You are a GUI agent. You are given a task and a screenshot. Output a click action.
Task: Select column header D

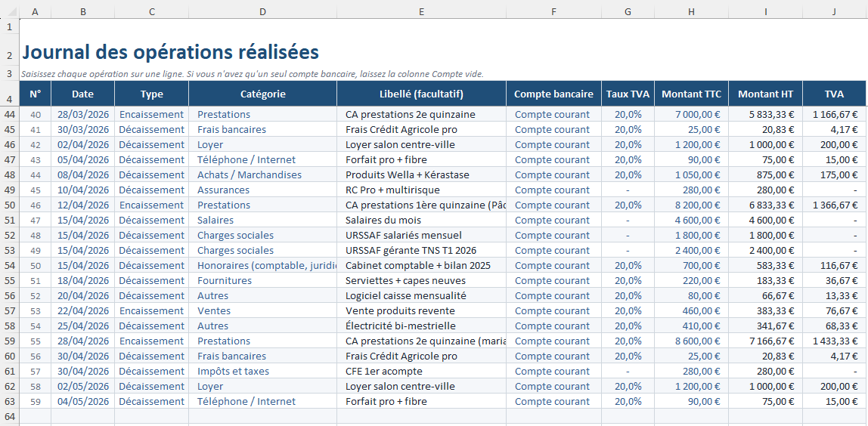tap(262, 11)
